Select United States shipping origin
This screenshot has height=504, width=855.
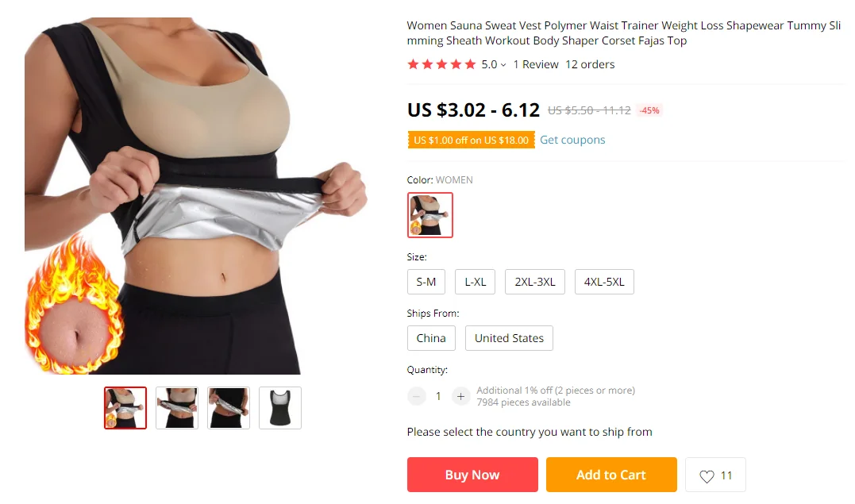(x=510, y=338)
